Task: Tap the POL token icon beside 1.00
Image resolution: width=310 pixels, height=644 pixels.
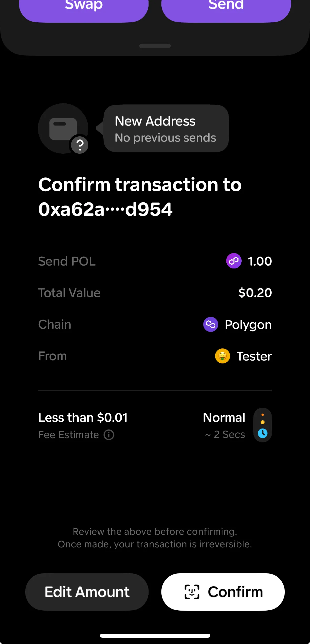Action: (234, 261)
